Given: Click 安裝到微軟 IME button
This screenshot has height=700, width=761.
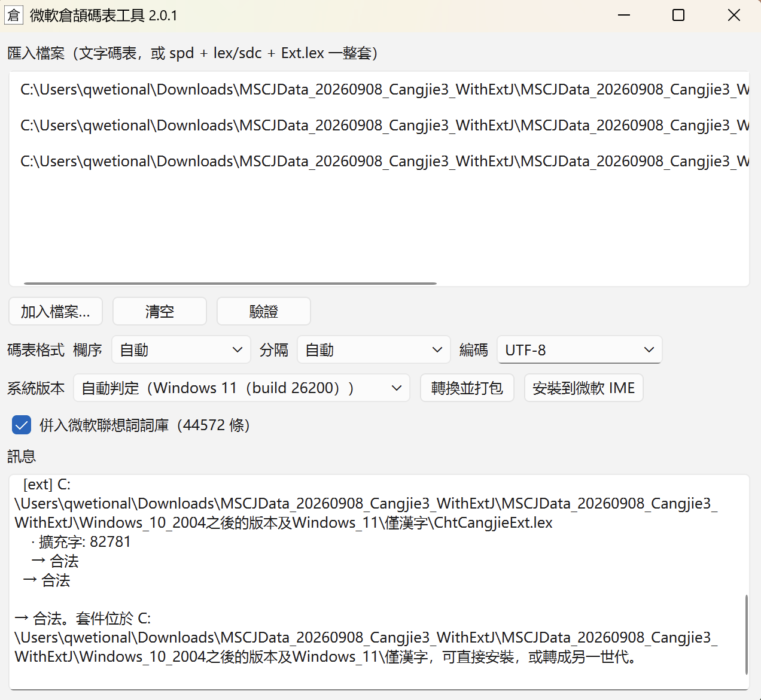Looking at the screenshot, I should tap(584, 388).
